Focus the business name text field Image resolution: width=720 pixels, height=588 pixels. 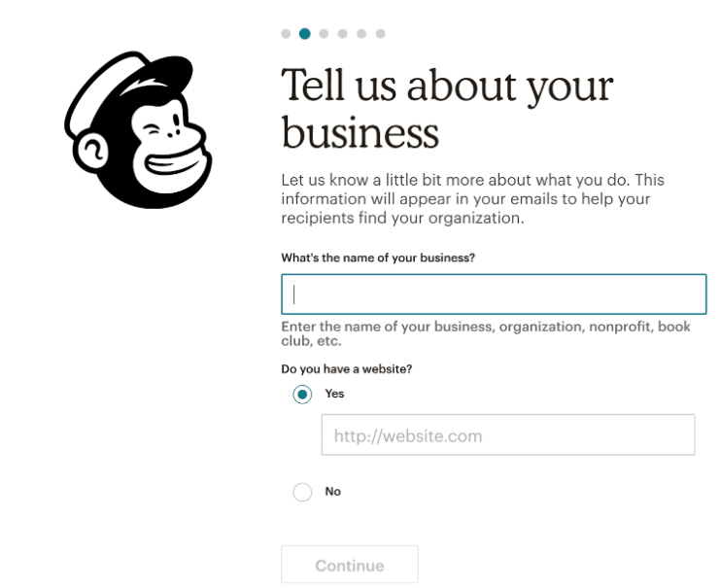pos(494,294)
